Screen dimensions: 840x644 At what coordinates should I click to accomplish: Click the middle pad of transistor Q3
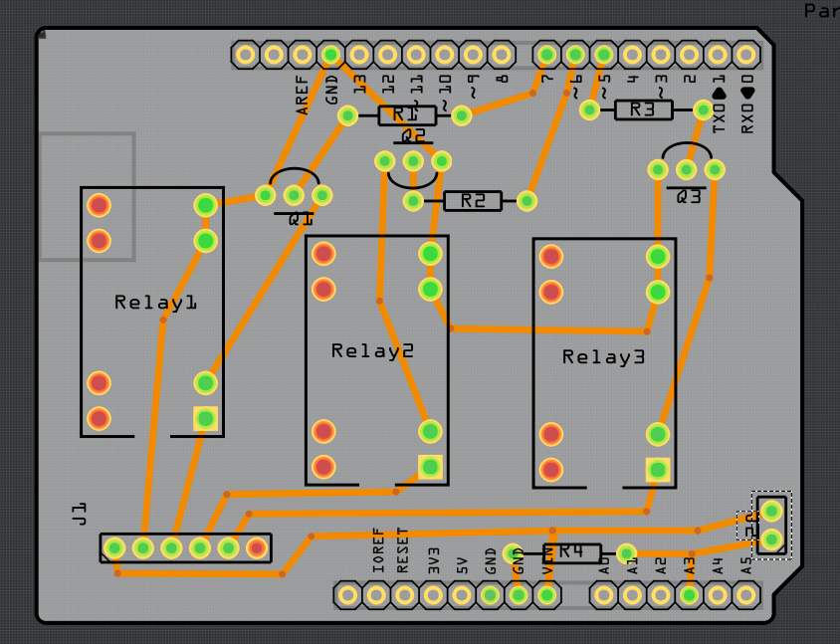687,170
